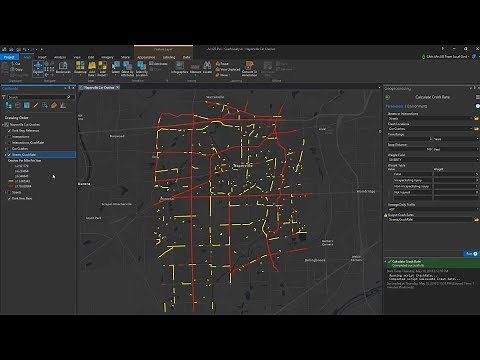The width and height of the screenshot is (480, 360).
Task: Browse for Streets input folder
Action: tap(476, 118)
